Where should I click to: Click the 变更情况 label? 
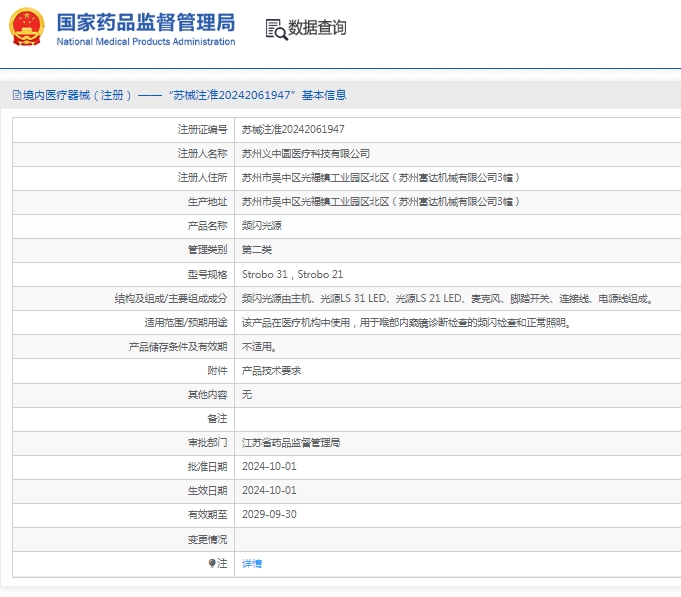click(x=208, y=539)
